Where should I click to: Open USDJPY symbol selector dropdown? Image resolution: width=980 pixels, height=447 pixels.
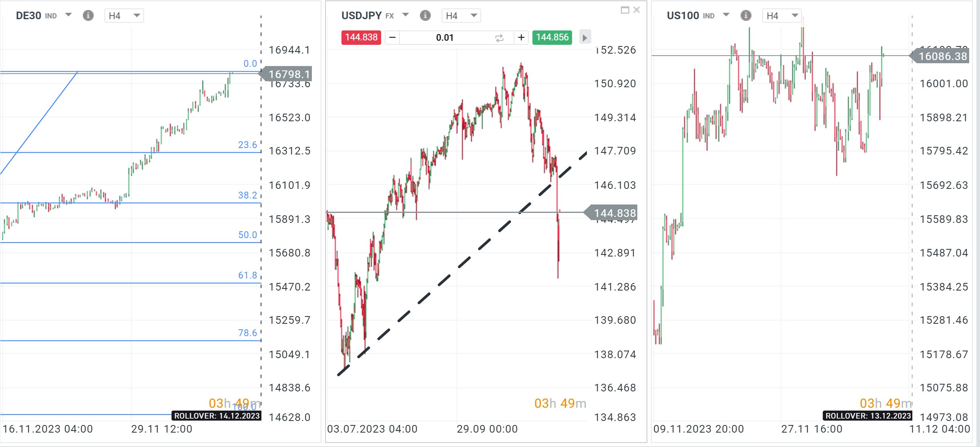tap(406, 15)
